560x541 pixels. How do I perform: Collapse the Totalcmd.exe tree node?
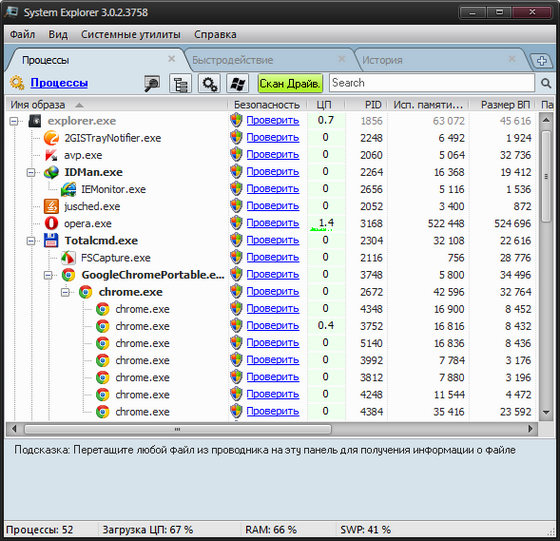31,241
